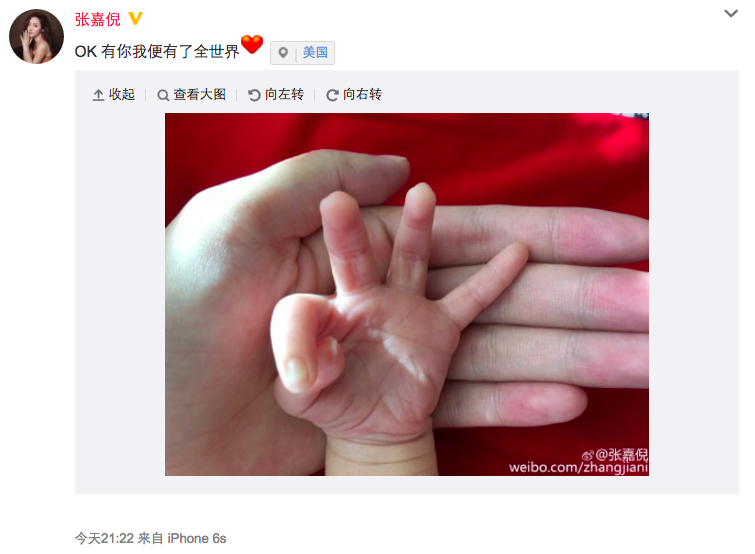Click the location pin icon
Viewport: 755px width, 554px height.
283,52
